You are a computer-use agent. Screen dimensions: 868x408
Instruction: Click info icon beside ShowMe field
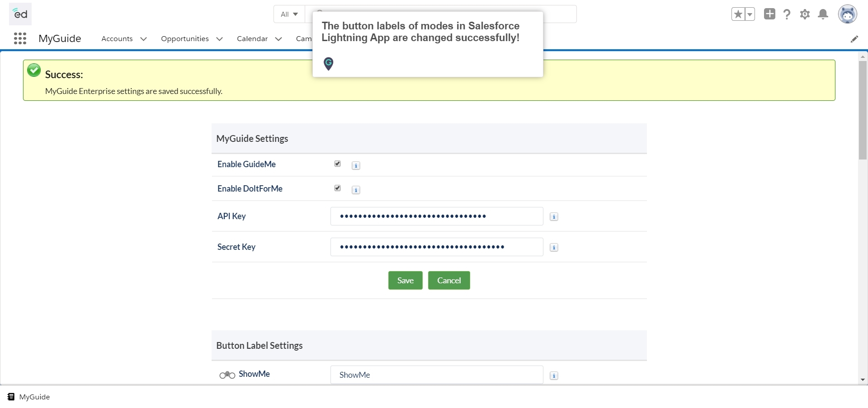(x=554, y=376)
